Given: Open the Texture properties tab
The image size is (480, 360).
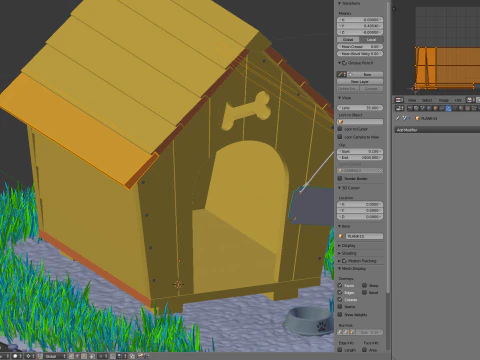Looking at the screenshot, I should tap(467, 108).
